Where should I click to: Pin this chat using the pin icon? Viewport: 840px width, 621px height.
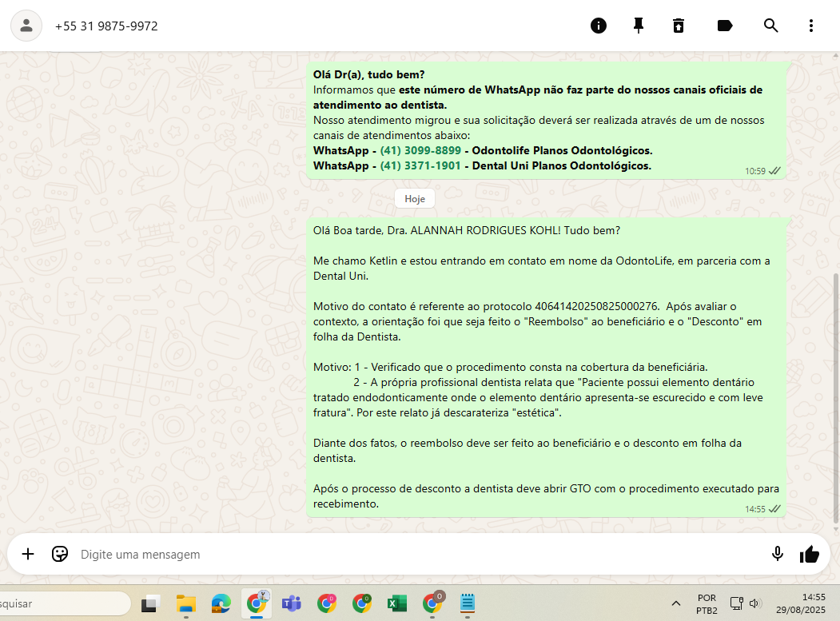(638, 26)
